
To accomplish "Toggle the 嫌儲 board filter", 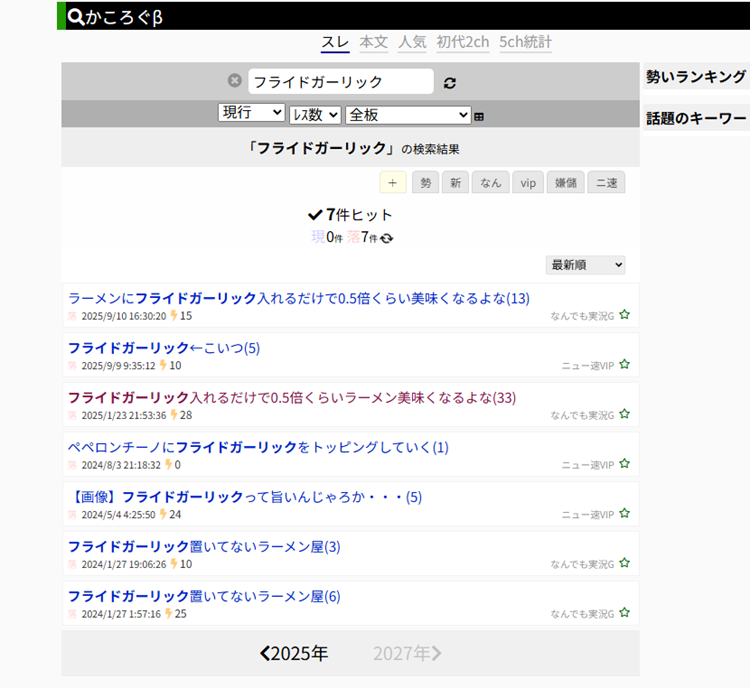I will tap(565, 183).
